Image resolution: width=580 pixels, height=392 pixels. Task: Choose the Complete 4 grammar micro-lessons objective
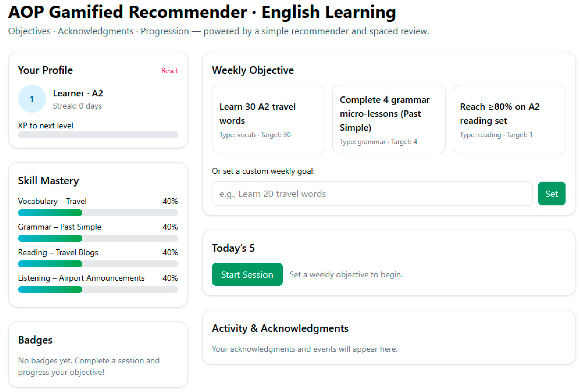(389, 119)
